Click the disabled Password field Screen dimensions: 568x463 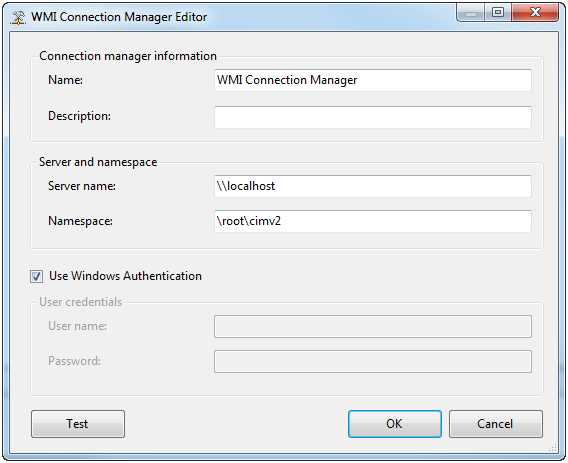pyautogui.click(x=373, y=361)
